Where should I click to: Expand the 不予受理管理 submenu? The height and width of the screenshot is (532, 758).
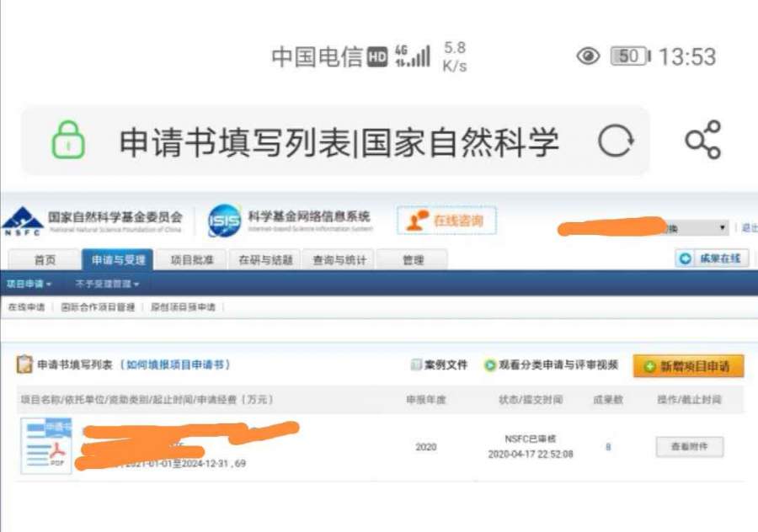click(107, 284)
